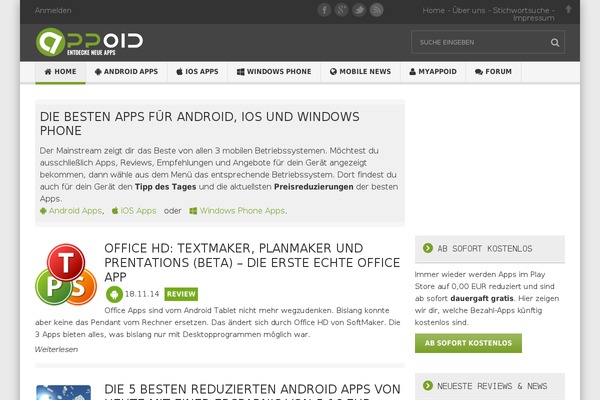The width and height of the screenshot is (600, 400).
Task: Click the 18.11.14 article date
Action: tap(142, 294)
